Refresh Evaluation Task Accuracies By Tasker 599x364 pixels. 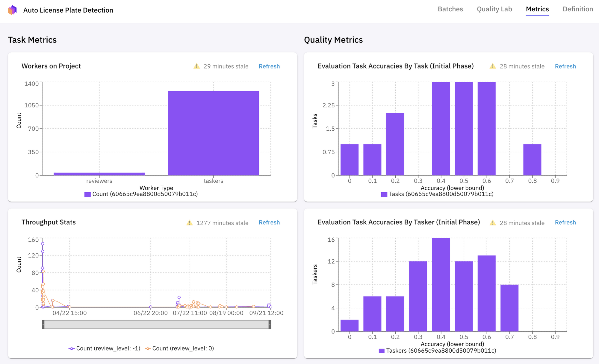[565, 223]
